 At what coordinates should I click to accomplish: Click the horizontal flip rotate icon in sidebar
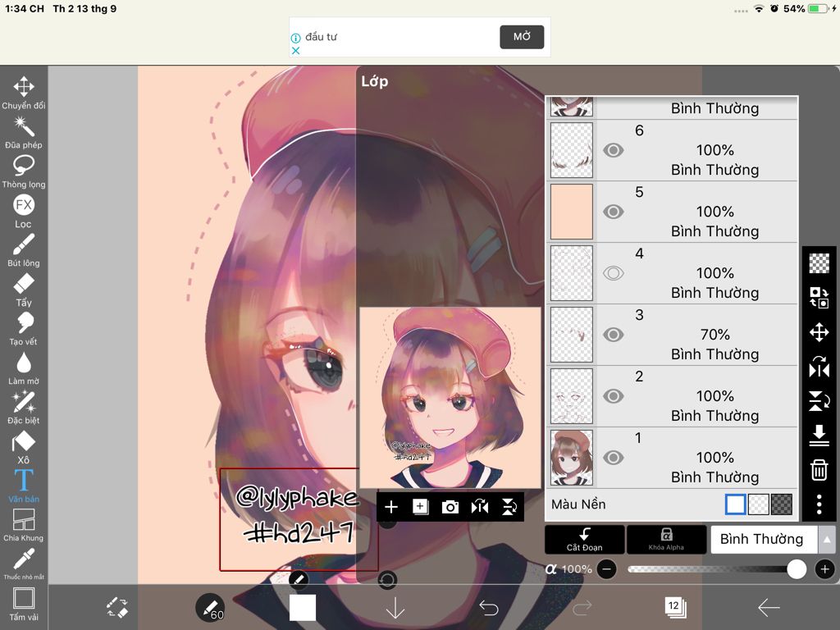pyautogui.click(x=819, y=367)
